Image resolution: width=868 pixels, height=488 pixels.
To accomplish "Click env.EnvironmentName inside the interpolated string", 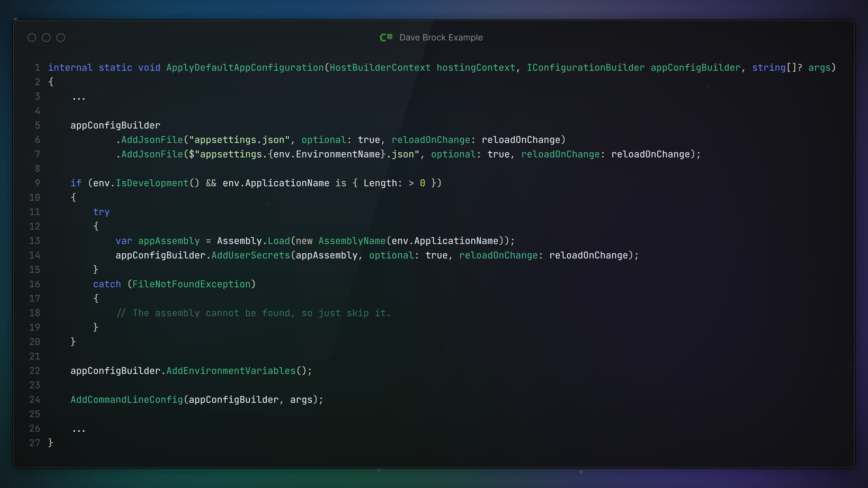I will (x=327, y=154).
